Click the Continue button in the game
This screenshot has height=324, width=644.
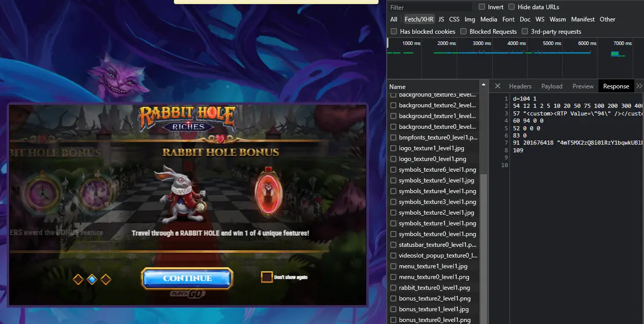click(187, 279)
